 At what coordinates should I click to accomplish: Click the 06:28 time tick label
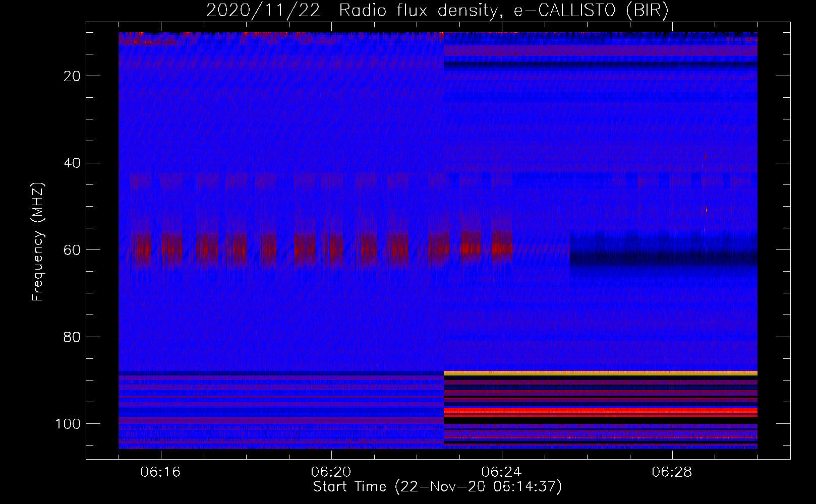672,472
